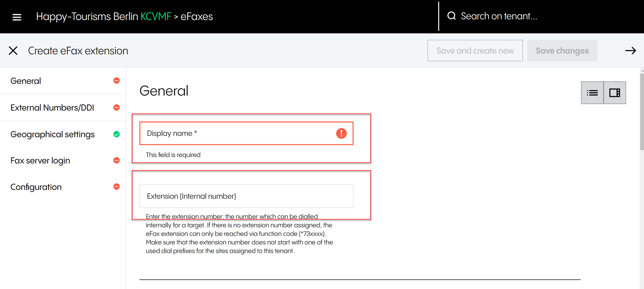Image resolution: width=644 pixels, height=289 pixels.
Task: Open the Configuration section
Action: tap(36, 187)
